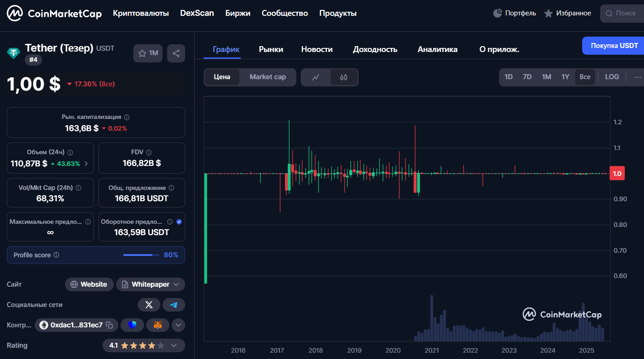Screen dimensions: 644x359
Task: Set chart range to 1Y
Action: point(565,77)
